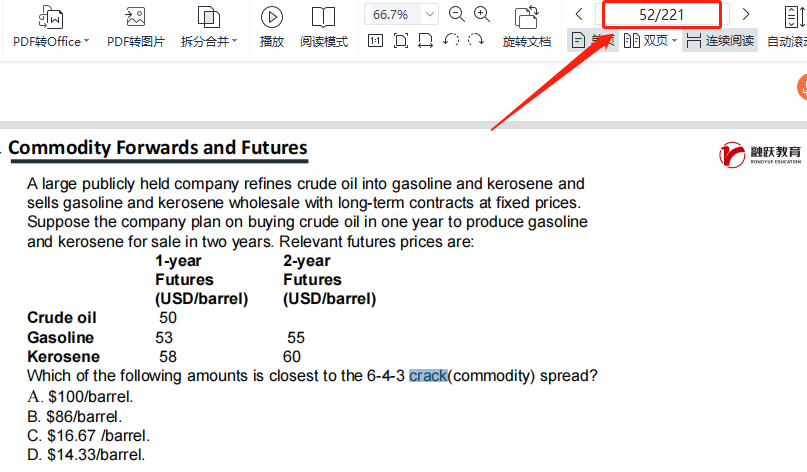The width and height of the screenshot is (807, 472).
Task: Go to the next page arrow
Action: pos(746,14)
